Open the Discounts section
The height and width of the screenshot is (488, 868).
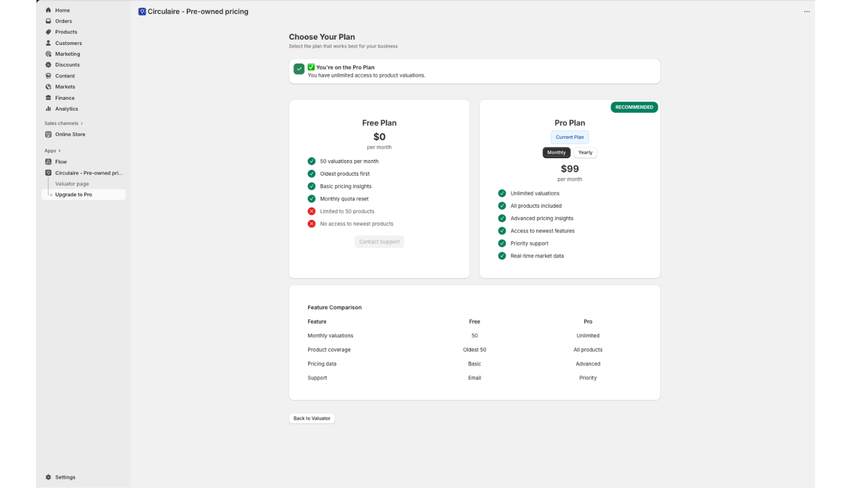(67, 65)
